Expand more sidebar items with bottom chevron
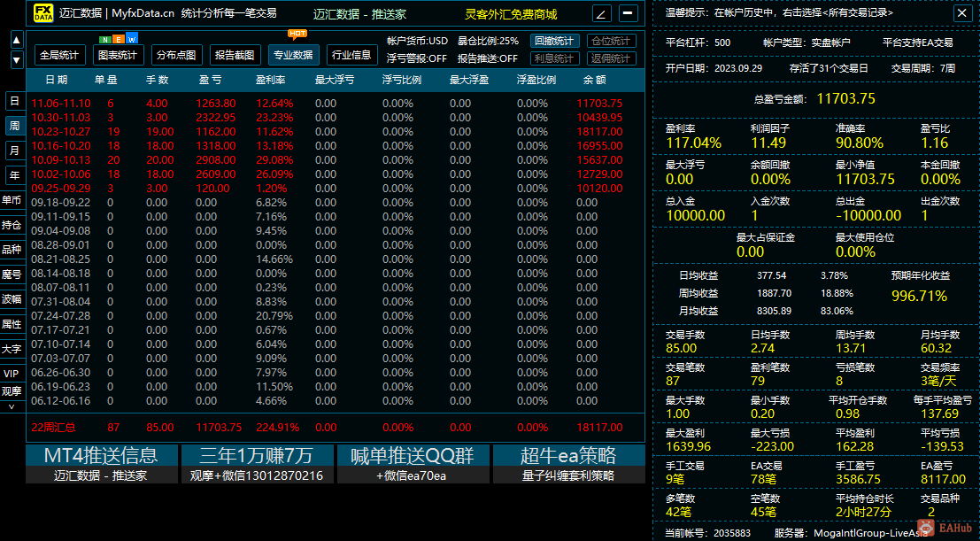Viewport: 980px width, 541px height. point(12,406)
